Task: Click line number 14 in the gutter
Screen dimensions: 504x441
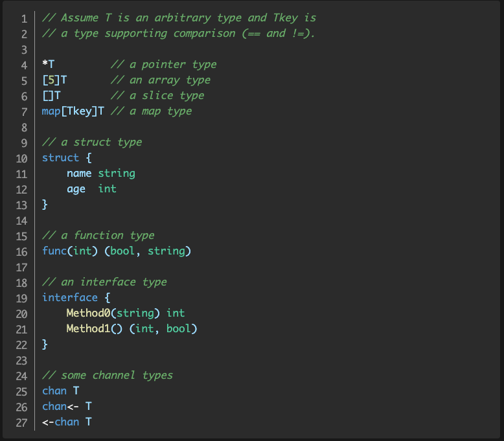Action: [21, 220]
